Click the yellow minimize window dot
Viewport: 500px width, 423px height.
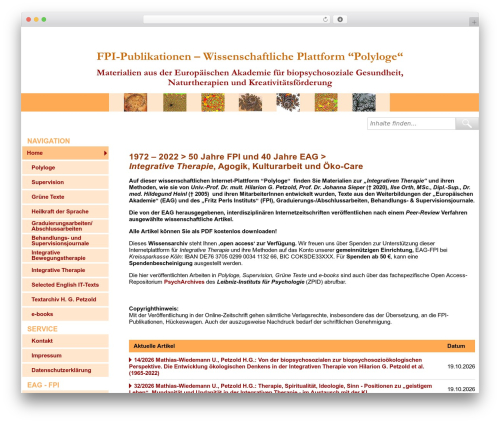(x=36, y=19)
